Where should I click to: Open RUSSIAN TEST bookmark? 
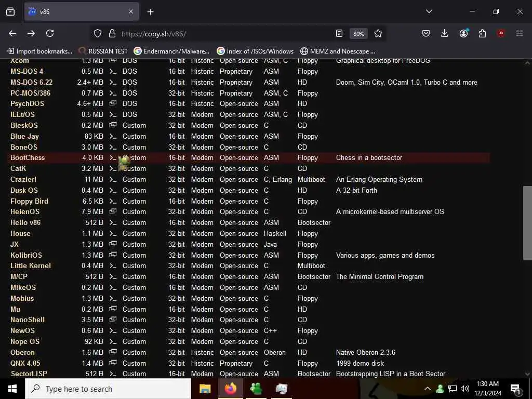pos(103,51)
